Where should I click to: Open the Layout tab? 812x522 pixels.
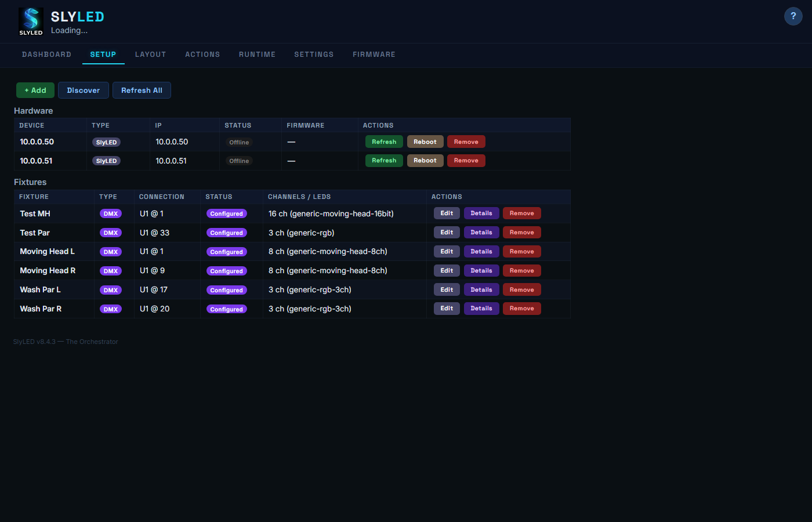[x=150, y=55]
